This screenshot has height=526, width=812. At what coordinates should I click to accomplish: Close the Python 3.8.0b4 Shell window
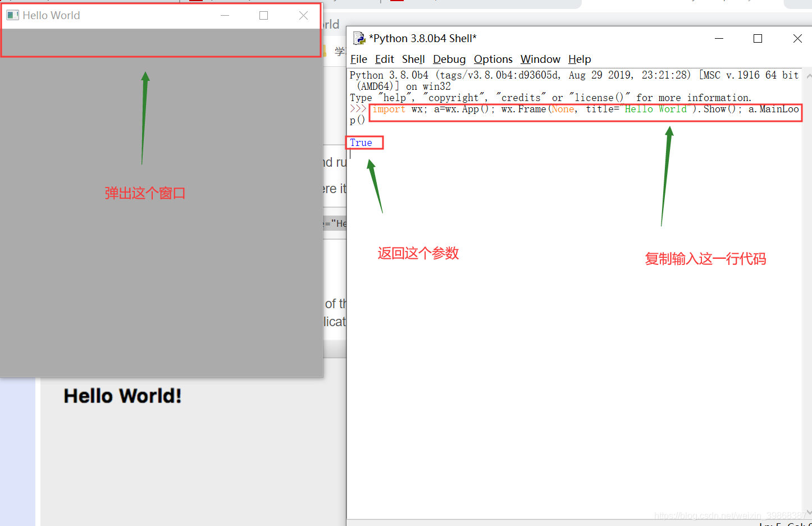pyautogui.click(x=797, y=38)
